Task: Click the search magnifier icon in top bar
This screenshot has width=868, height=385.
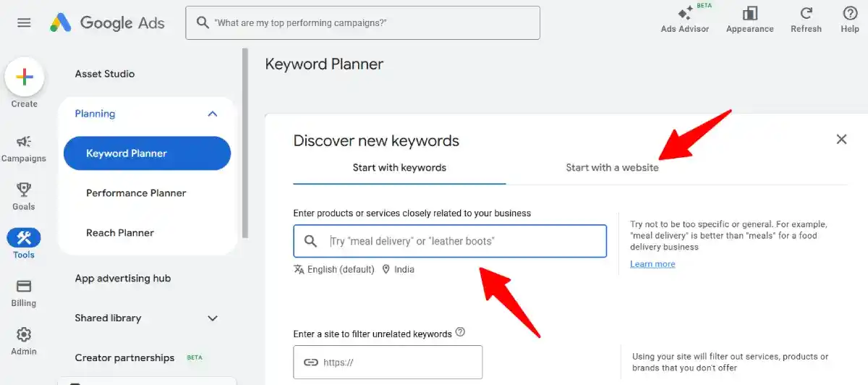Action: [202, 23]
